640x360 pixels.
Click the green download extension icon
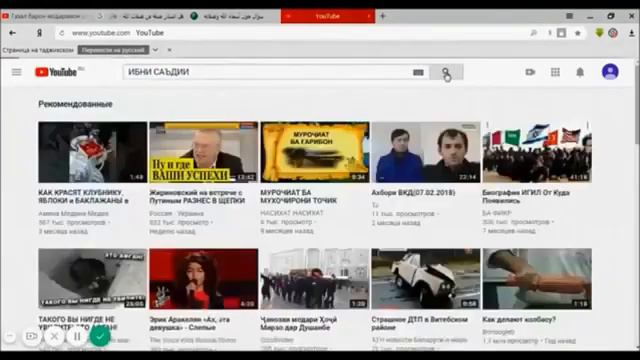(x=599, y=33)
